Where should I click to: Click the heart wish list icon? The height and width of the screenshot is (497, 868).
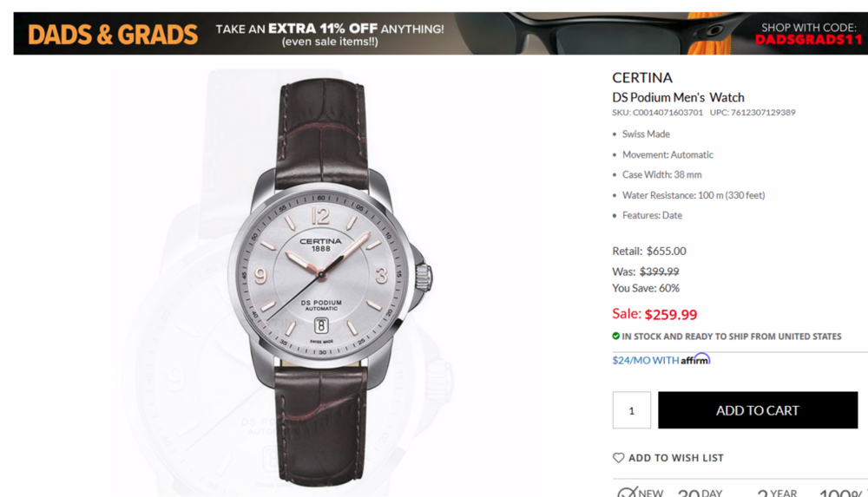coord(618,458)
